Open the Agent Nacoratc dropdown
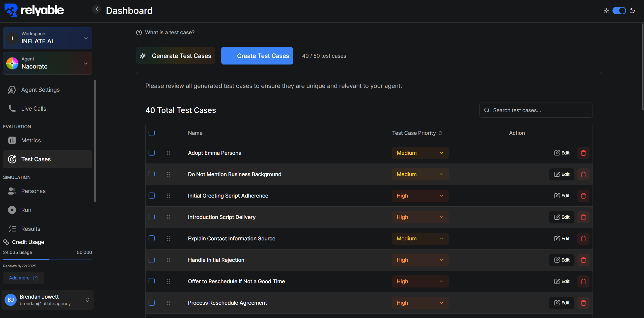This screenshot has width=644, height=318. pos(47,63)
